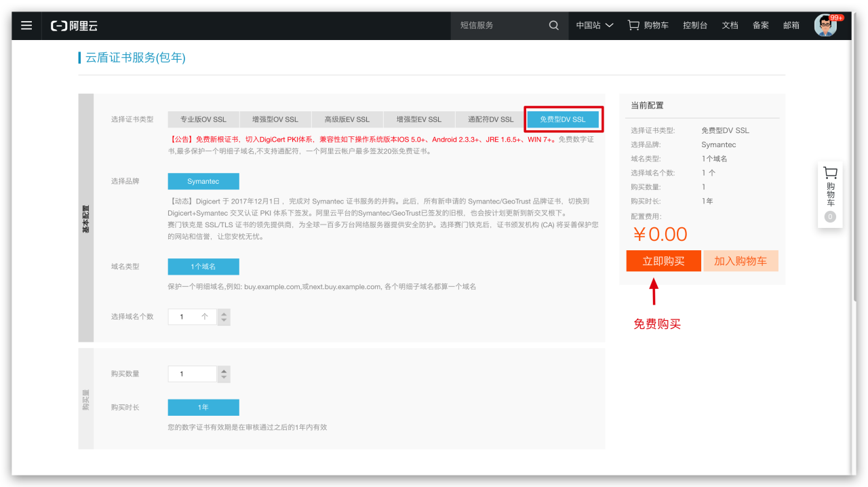Click the 立即购买 purchase button
The image size is (868, 487).
click(x=663, y=260)
